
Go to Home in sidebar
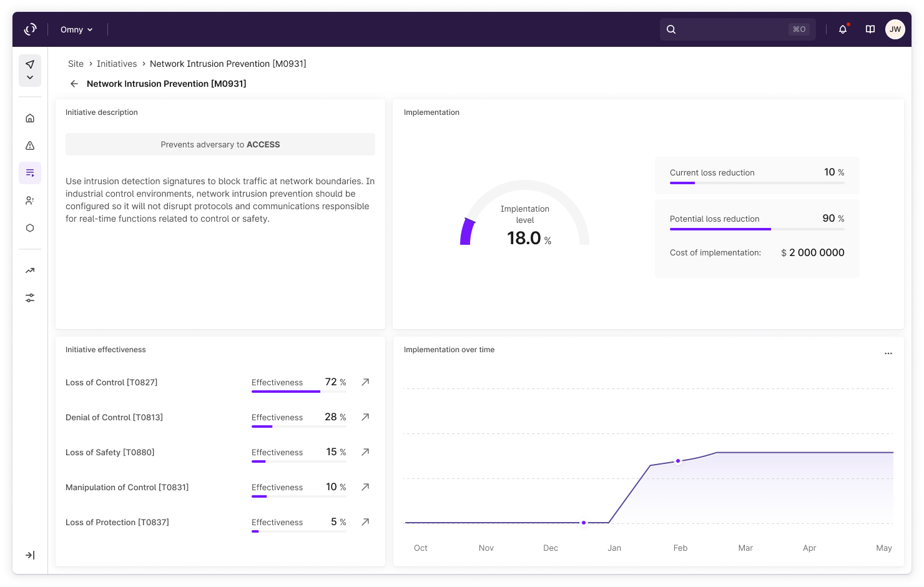pos(30,118)
